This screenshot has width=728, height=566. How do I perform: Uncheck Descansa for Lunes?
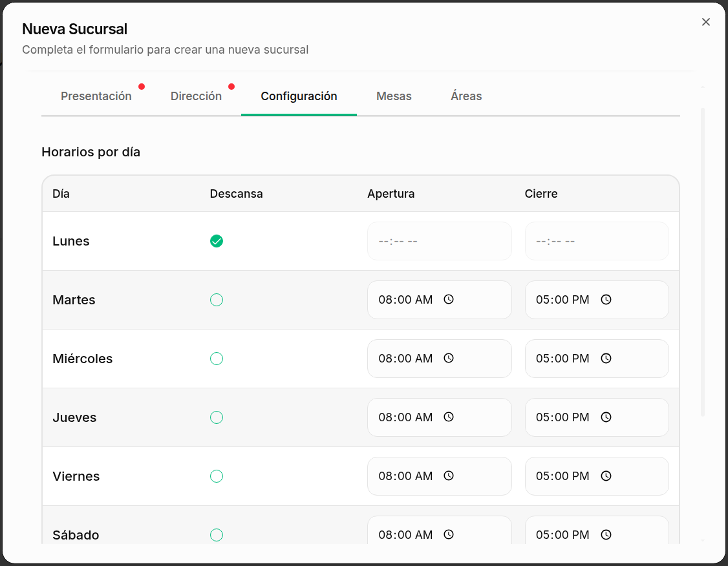tap(217, 240)
